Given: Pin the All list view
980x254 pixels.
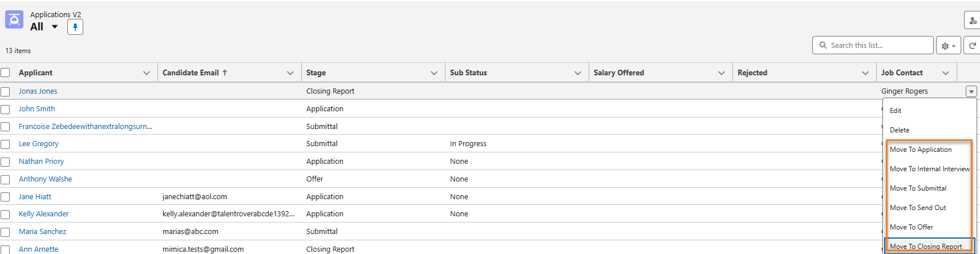Looking at the screenshot, I should [75, 27].
